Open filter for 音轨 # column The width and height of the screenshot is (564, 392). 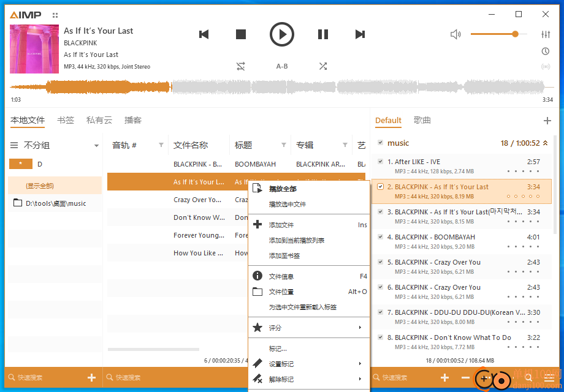pyautogui.click(x=161, y=145)
